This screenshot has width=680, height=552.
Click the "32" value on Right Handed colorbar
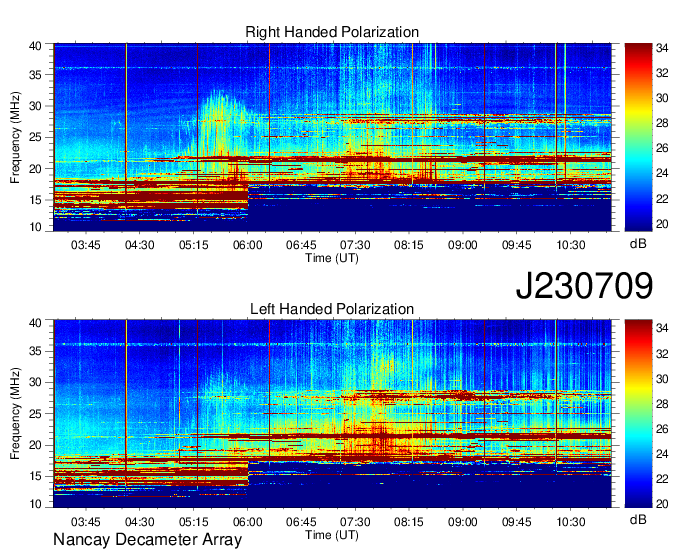point(662,73)
